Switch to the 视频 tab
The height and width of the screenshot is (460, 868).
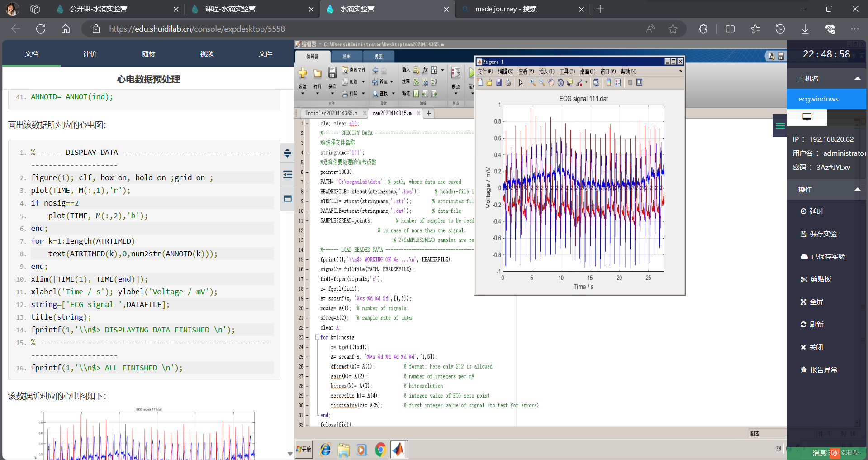coord(207,53)
